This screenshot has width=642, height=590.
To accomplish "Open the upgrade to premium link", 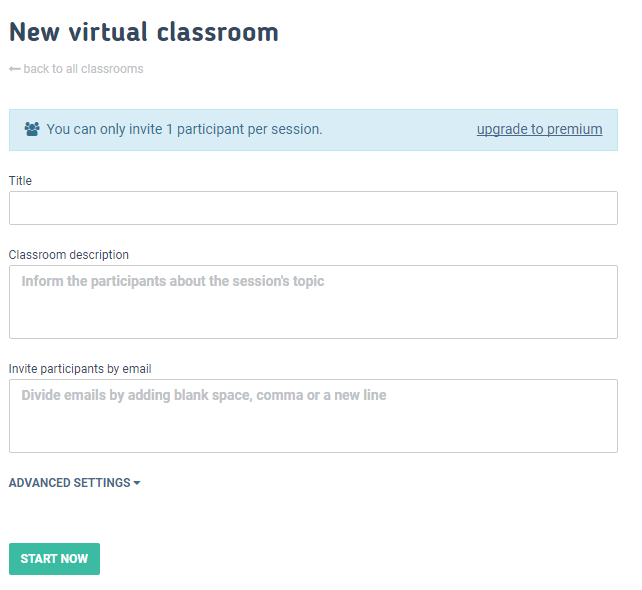I will click(x=539, y=129).
